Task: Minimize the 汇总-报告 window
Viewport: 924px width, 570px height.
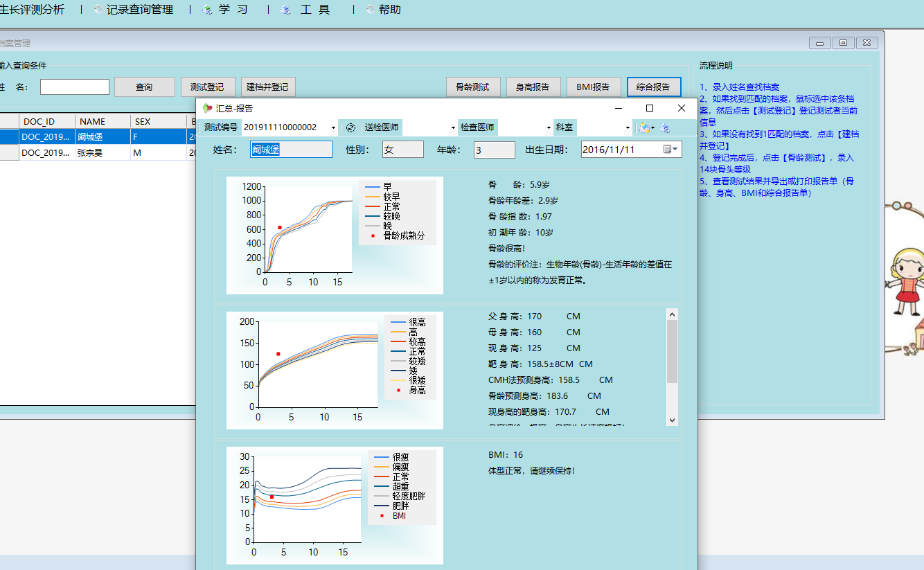Action: click(x=618, y=108)
